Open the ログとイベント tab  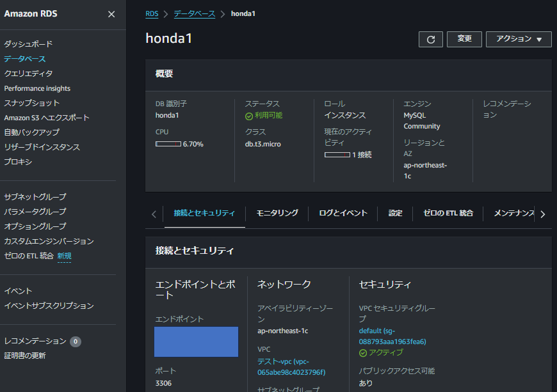pyautogui.click(x=343, y=213)
